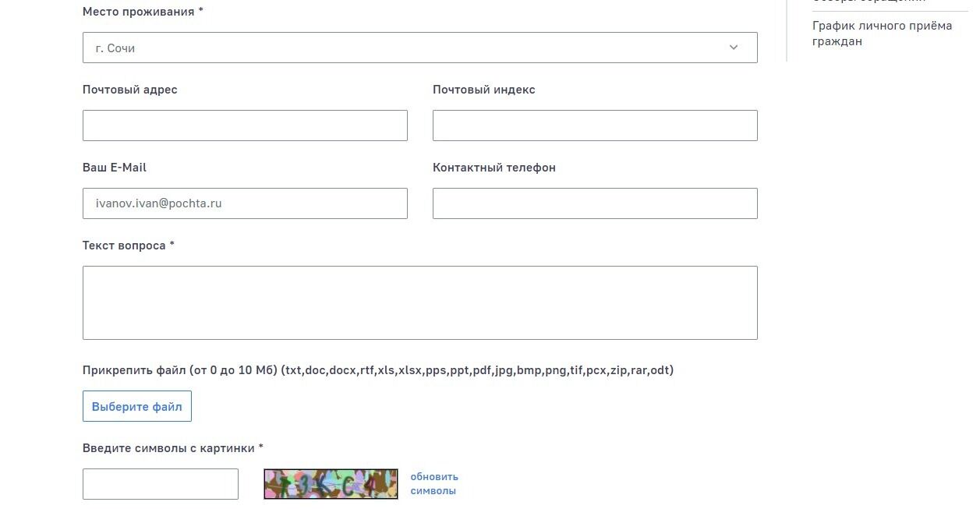Image resolution: width=980 pixels, height=509 pixels.
Task: Click the Место проживания label
Action: (143, 12)
